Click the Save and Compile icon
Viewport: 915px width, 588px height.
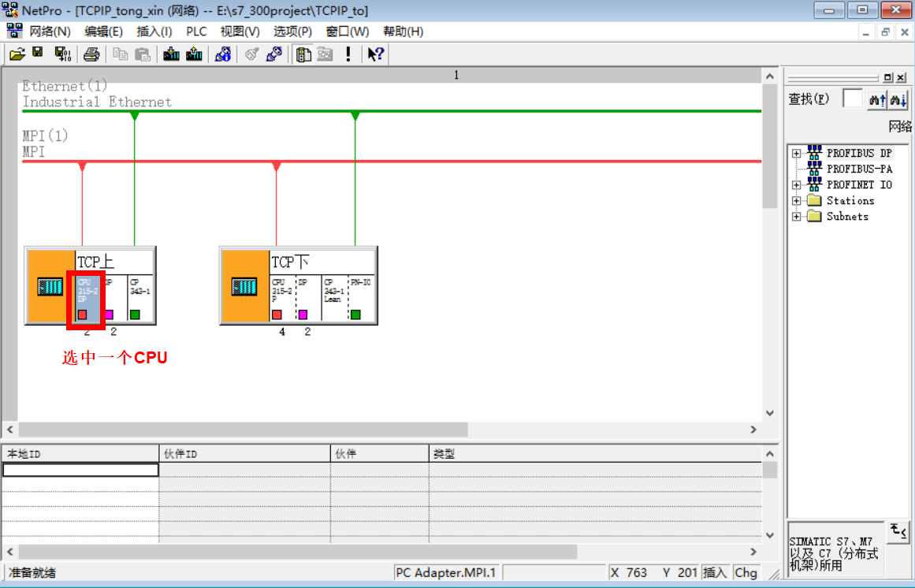(x=62, y=54)
